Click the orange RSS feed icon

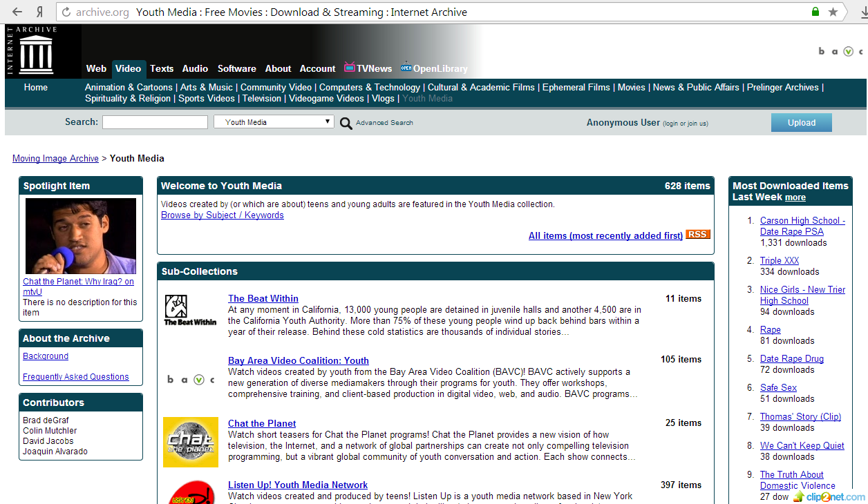(697, 235)
